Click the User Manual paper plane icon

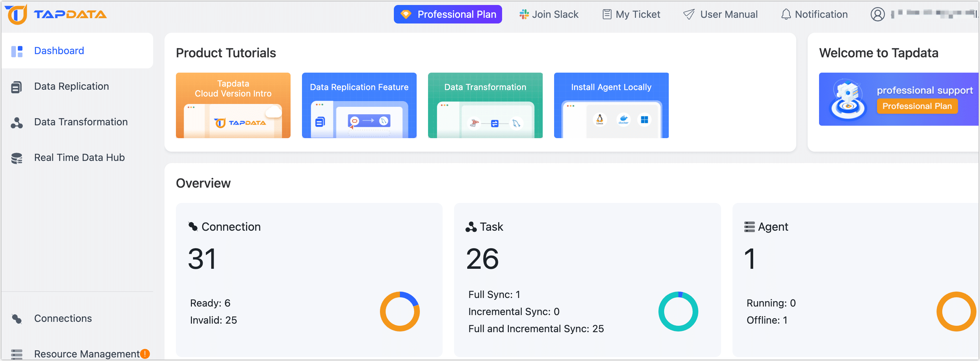(689, 15)
